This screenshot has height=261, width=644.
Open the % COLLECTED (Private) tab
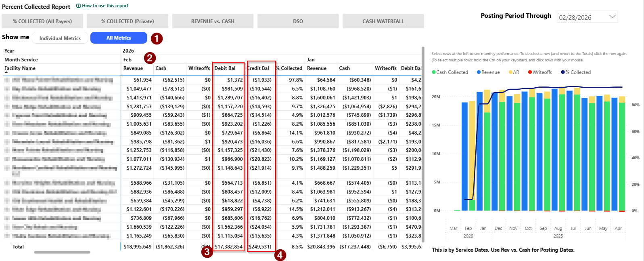pos(128,21)
